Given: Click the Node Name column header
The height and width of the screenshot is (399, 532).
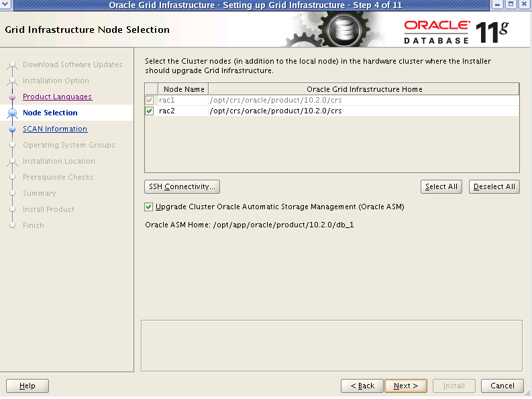Looking at the screenshot, I should pyautogui.click(x=184, y=89).
